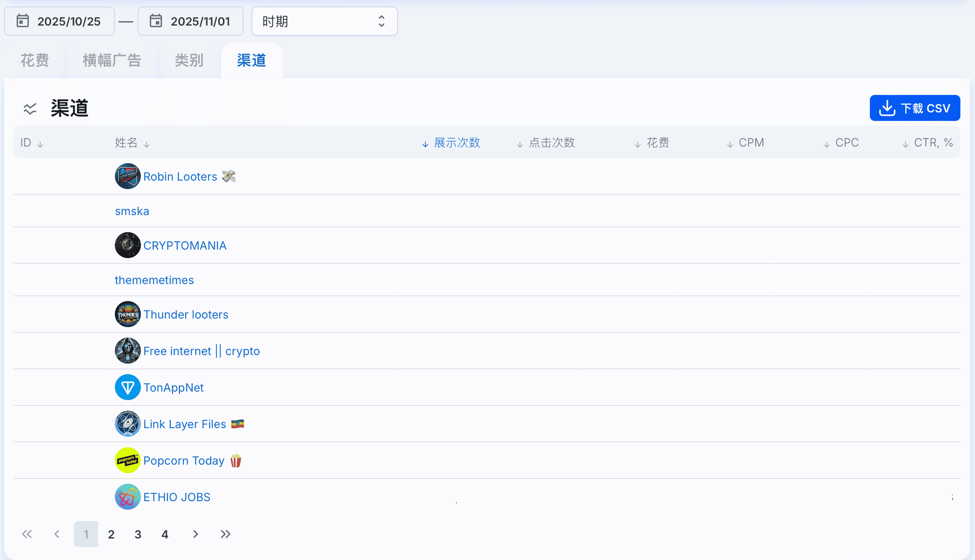Sort table by CPM column
Viewport: 975px width, 560px height.
point(751,143)
